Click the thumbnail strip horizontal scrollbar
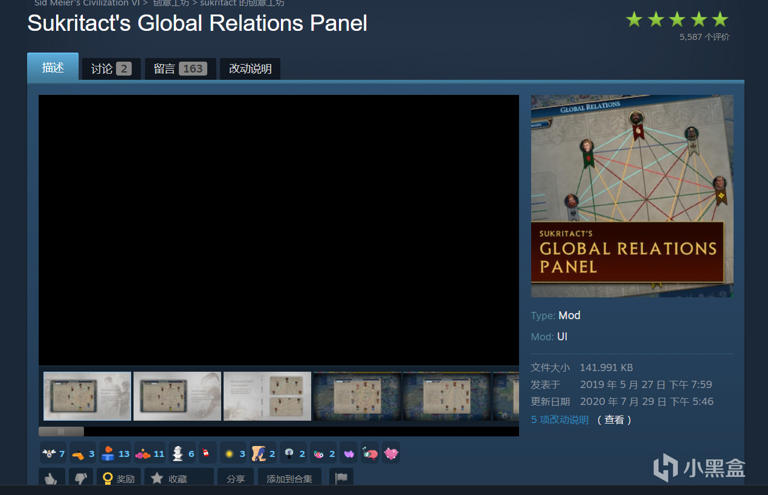 61,431
